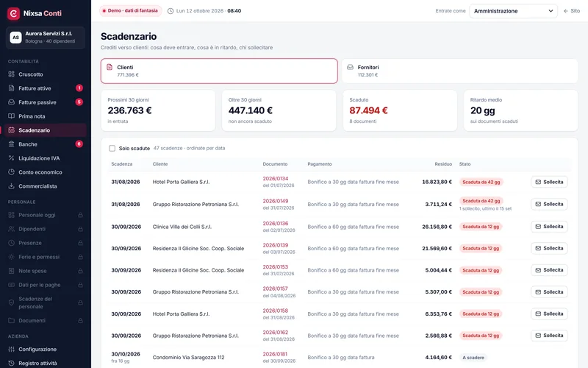Click the Registro attività history icon

[x=12, y=363]
